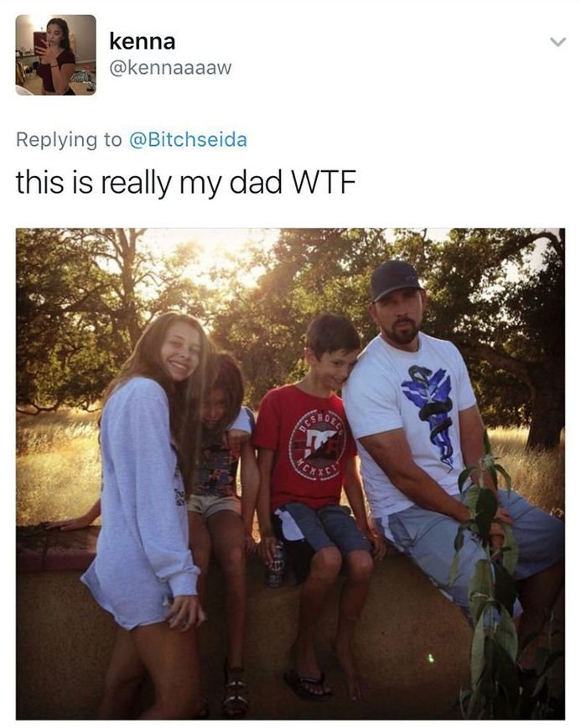Follow the @Bitchseida mention link
Screen dimensions: 581x728
tap(188, 139)
